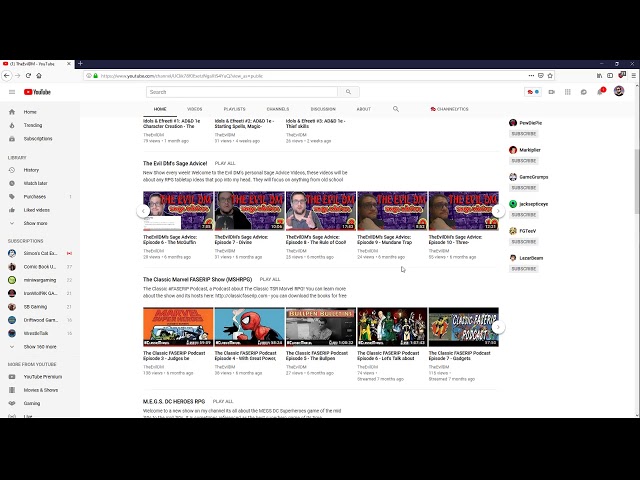Subscribe to jacksepticeye

pos(524,215)
